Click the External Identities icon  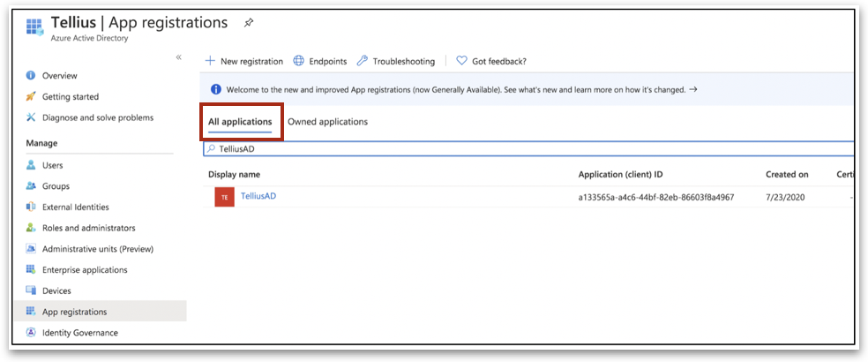(x=31, y=207)
